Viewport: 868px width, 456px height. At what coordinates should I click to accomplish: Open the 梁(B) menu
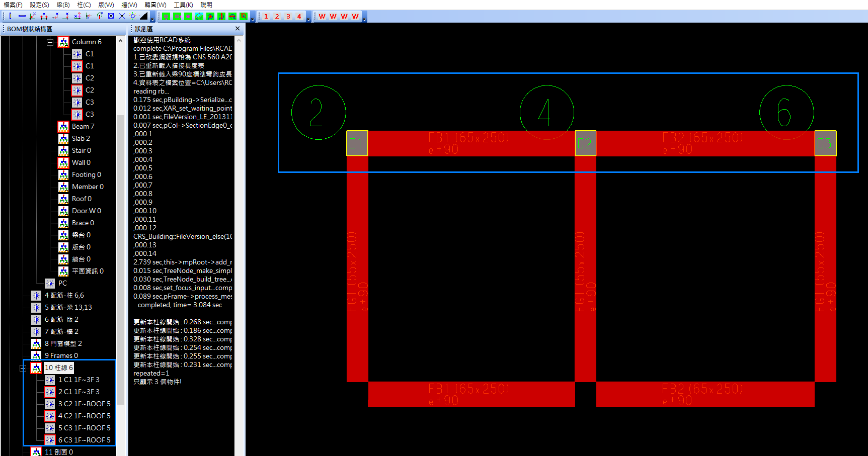pos(63,5)
